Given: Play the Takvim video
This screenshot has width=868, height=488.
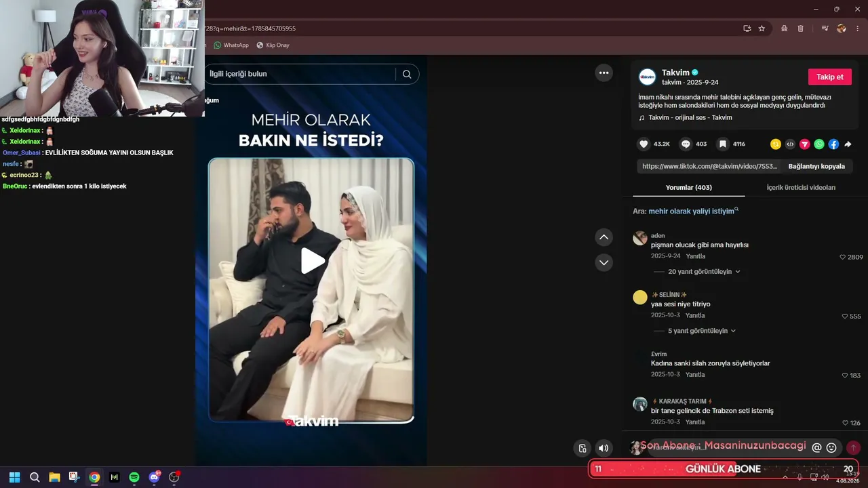Looking at the screenshot, I should coord(312,261).
